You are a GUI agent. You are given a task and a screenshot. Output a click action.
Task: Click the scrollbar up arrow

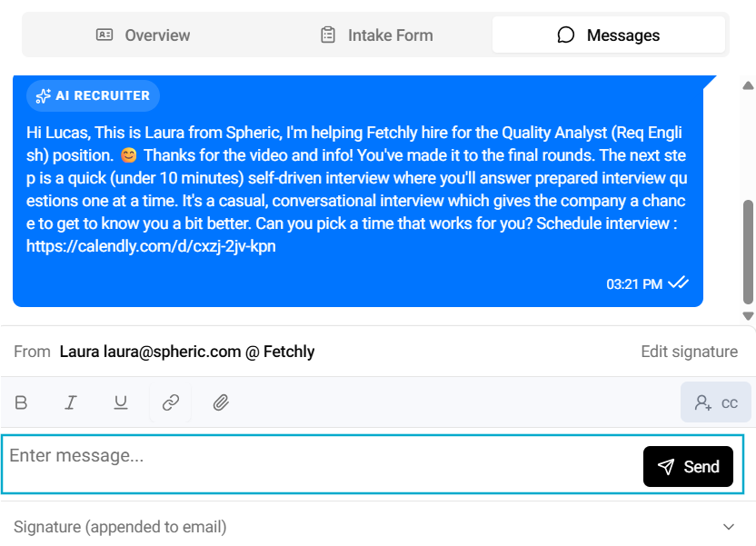coord(749,85)
